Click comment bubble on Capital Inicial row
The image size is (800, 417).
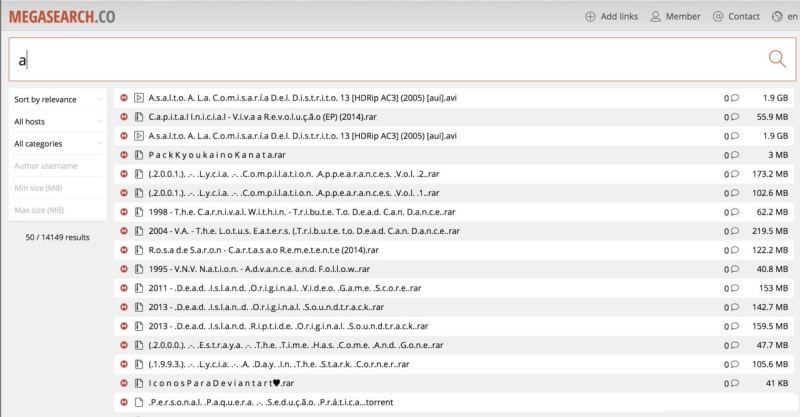coord(735,117)
